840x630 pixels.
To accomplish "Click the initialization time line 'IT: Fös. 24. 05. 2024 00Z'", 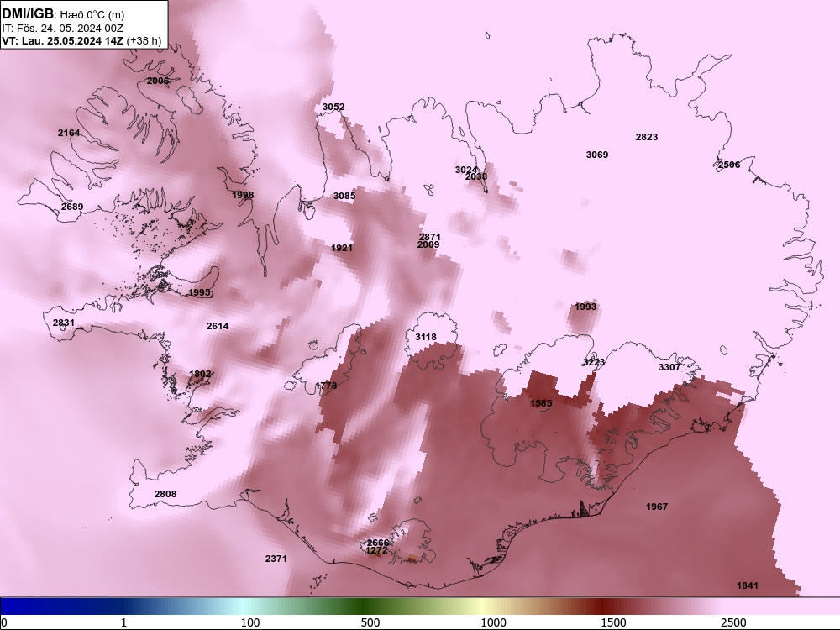I will (62, 28).
